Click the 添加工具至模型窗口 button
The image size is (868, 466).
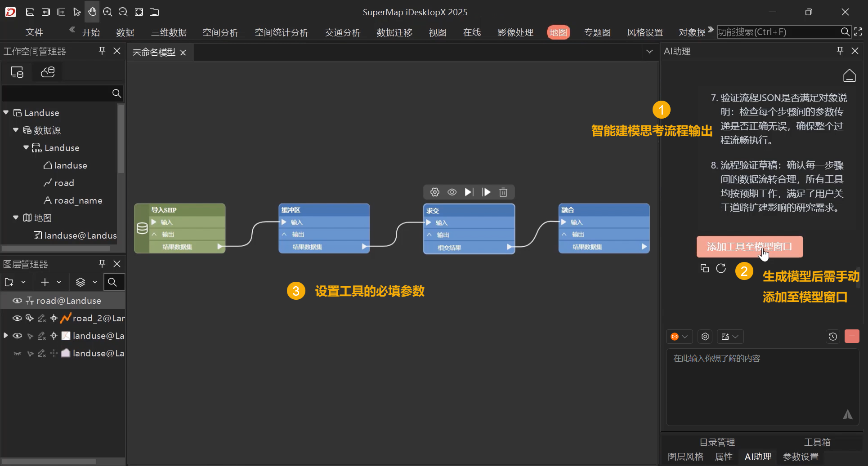tap(749, 247)
